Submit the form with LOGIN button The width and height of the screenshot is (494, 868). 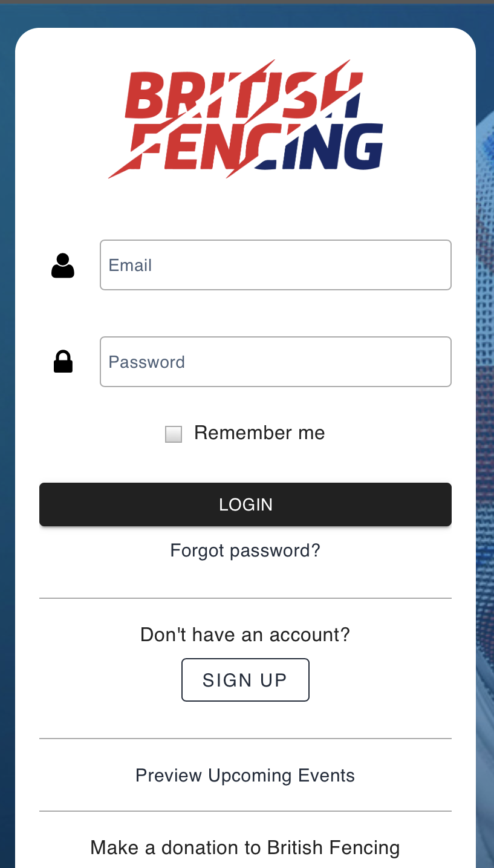pos(245,504)
